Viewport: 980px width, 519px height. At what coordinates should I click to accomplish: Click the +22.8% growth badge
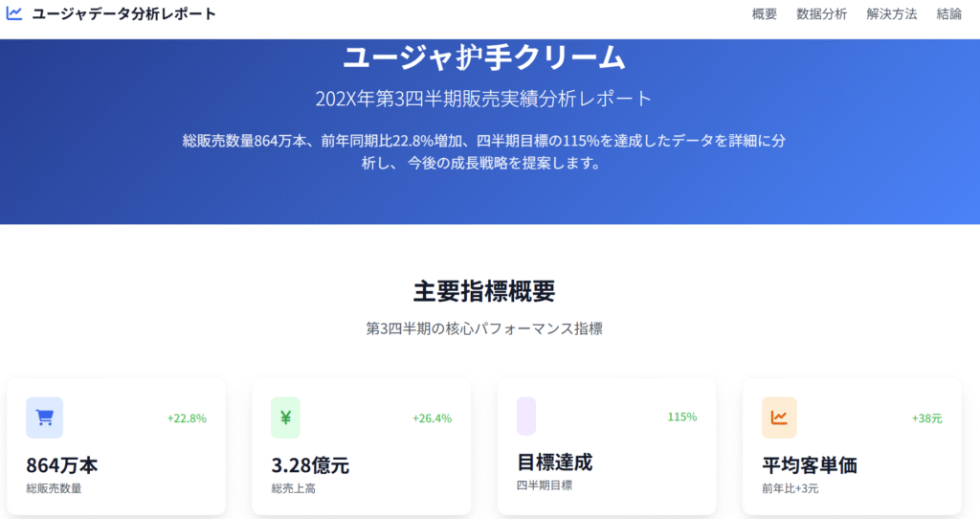tap(187, 418)
